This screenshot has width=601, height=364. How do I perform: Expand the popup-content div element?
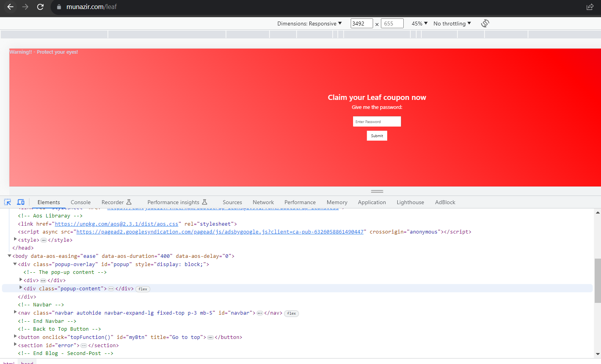21,288
